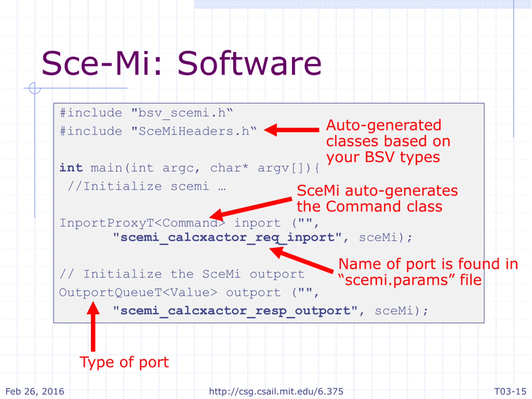Click the Name of port annotation text
The width and height of the screenshot is (532, 399).
pos(428,272)
